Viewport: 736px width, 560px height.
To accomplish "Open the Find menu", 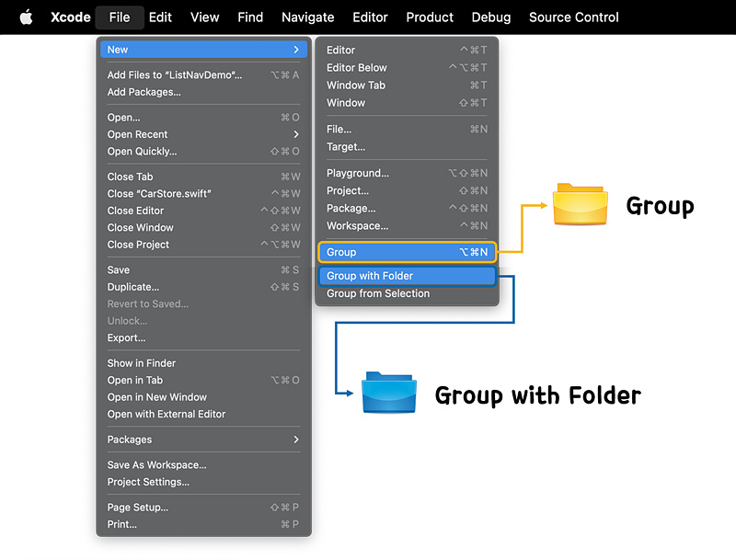I will pyautogui.click(x=250, y=17).
